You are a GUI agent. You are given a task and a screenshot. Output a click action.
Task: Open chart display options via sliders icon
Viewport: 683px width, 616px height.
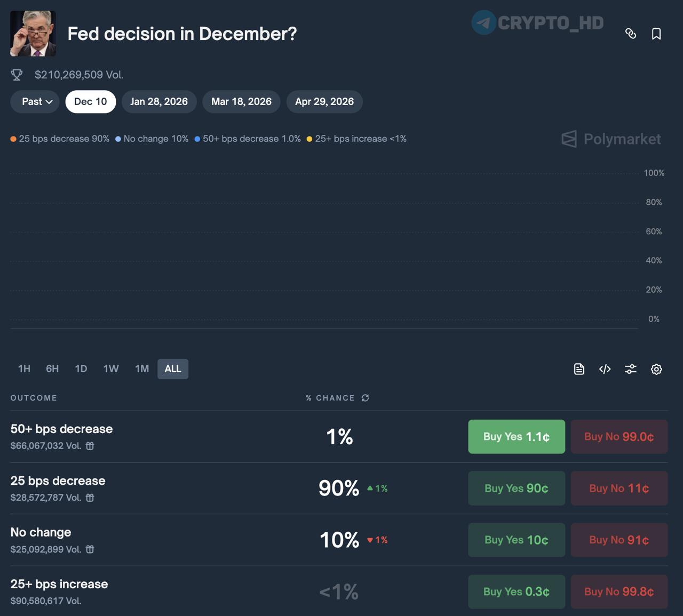630,369
